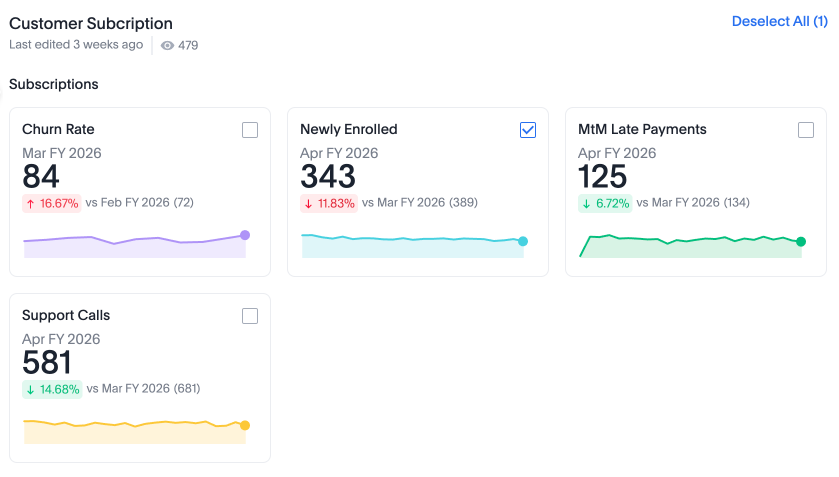
Task: Click the 11.83% change badge in Newly Enrolled
Action: click(329, 203)
